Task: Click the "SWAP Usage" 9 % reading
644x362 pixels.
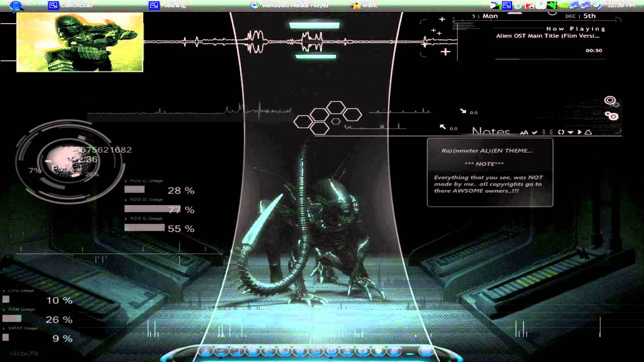Action: pyautogui.click(x=62, y=338)
